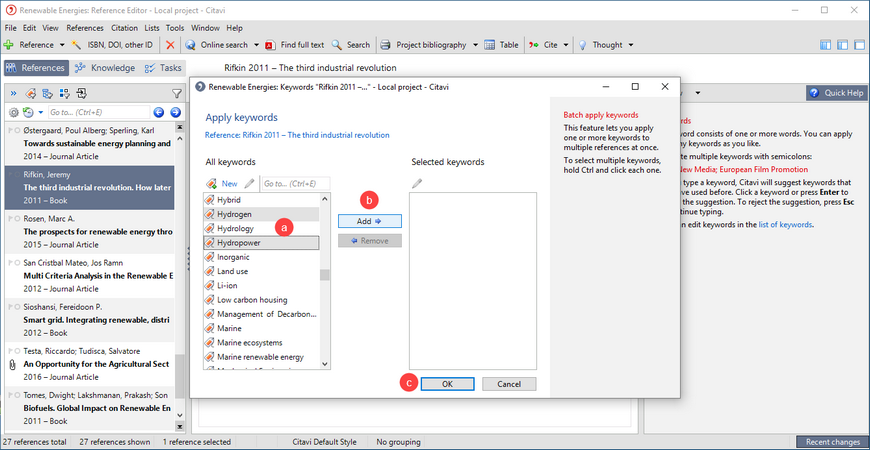Open the Help menu

(x=235, y=28)
